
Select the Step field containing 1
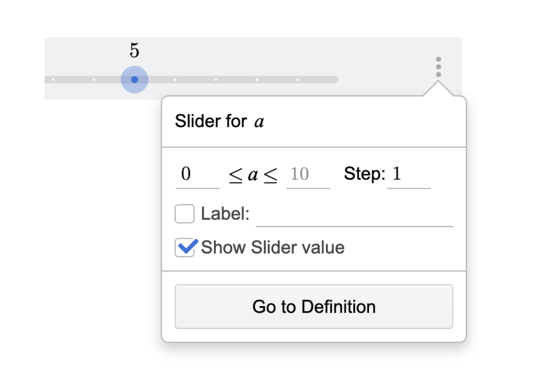pos(409,175)
